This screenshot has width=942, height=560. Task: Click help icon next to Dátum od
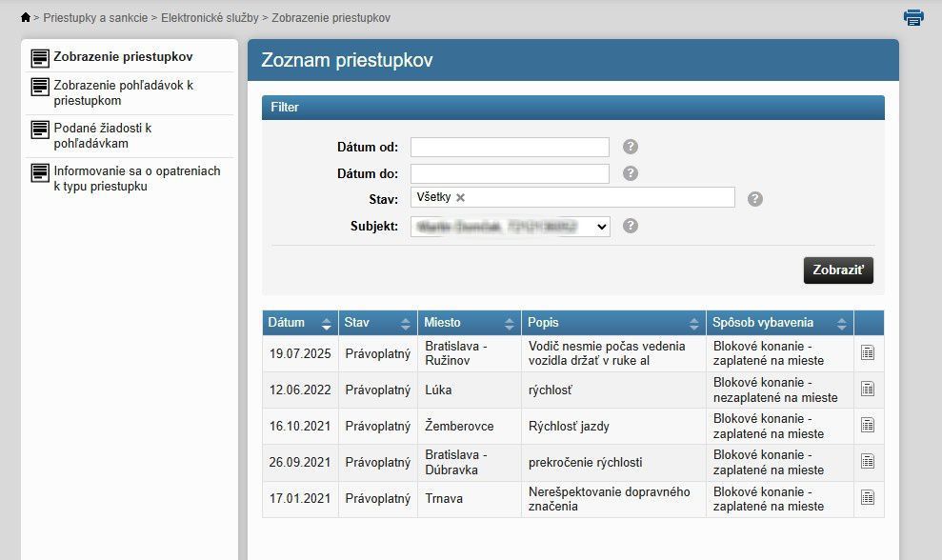pyautogui.click(x=631, y=147)
